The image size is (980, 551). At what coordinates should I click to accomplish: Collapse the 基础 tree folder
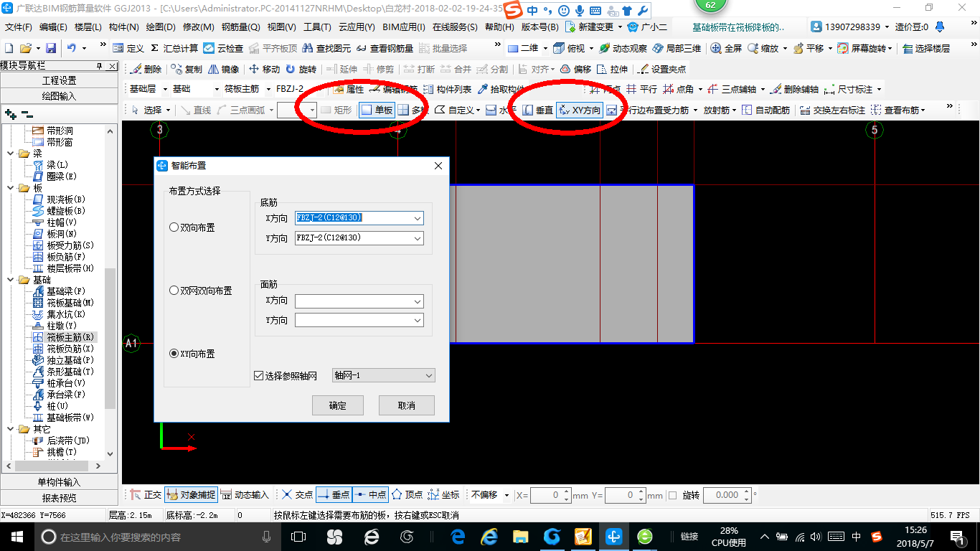11,280
